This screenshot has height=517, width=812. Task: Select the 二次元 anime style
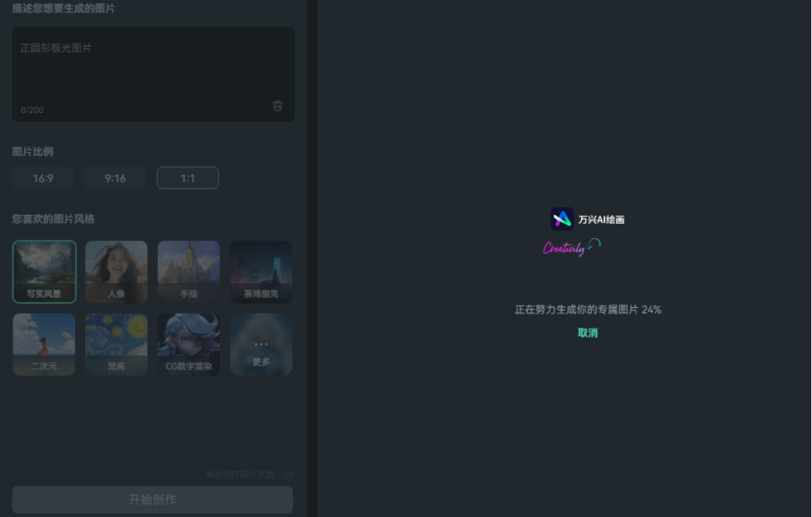[x=44, y=344]
